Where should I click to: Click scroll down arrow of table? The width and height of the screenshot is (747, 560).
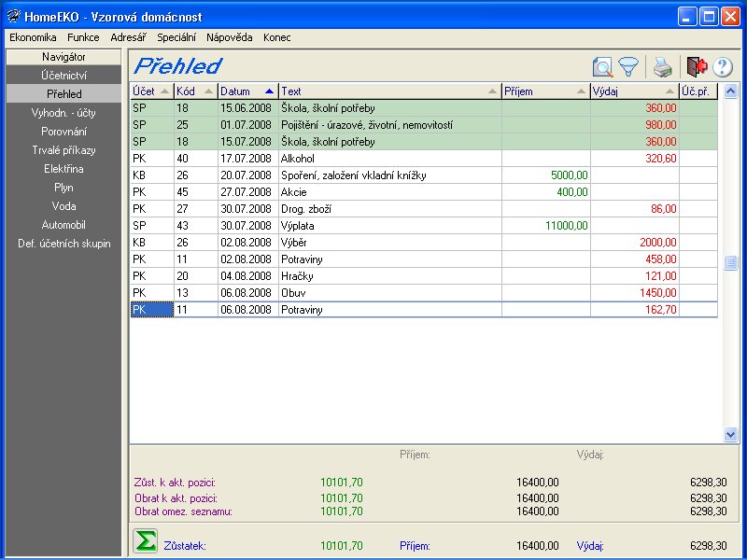tap(730, 435)
